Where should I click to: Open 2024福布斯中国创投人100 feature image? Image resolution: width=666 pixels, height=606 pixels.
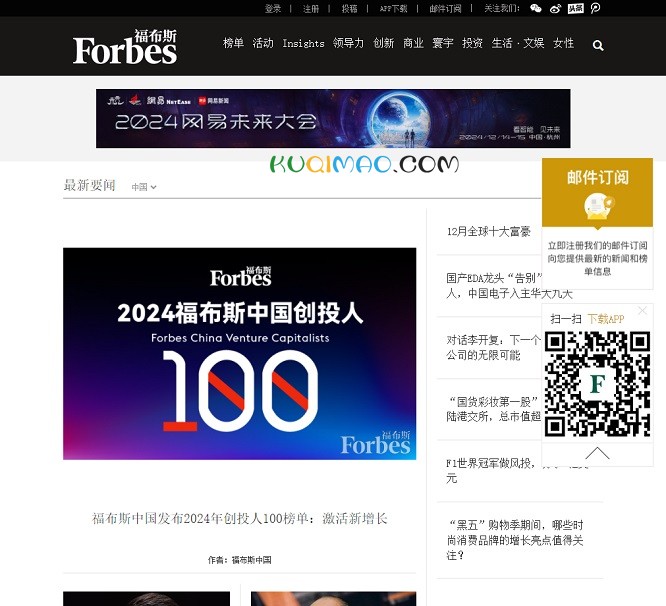pyautogui.click(x=240, y=354)
